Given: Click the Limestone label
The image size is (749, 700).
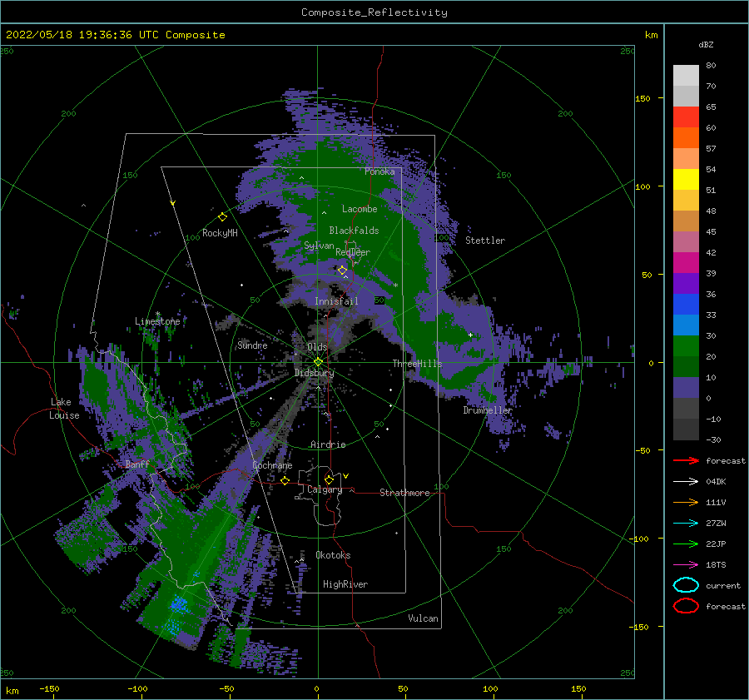Looking at the screenshot, I should [x=157, y=321].
